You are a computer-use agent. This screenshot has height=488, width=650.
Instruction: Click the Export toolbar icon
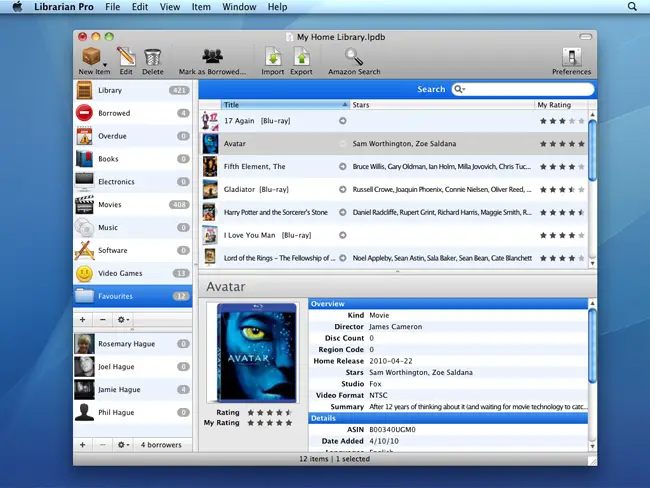click(x=301, y=56)
